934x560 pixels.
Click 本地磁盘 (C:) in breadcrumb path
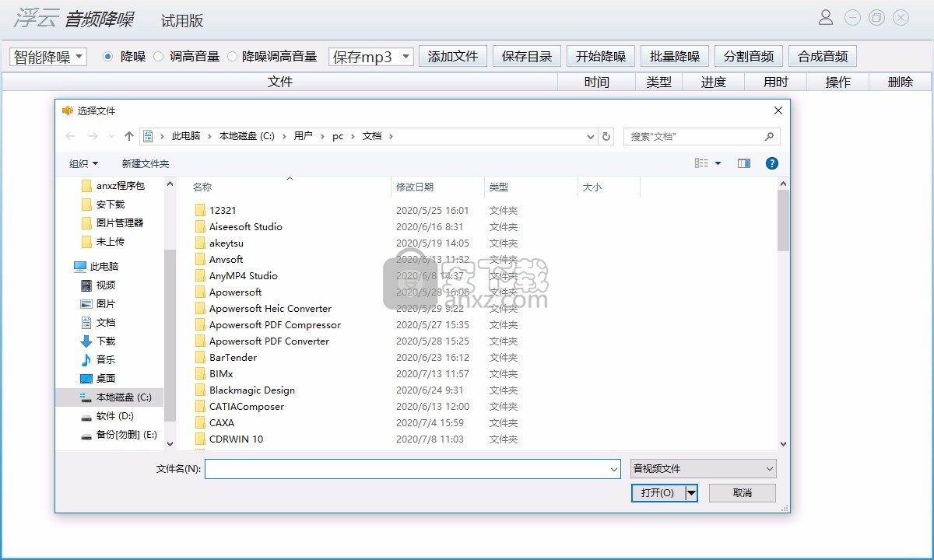pos(247,136)
